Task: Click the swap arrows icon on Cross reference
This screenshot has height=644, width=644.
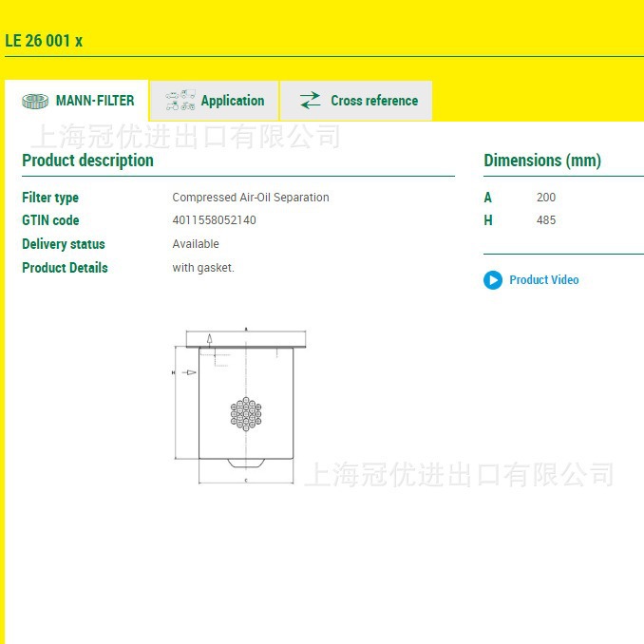Action: pos(310,101)
